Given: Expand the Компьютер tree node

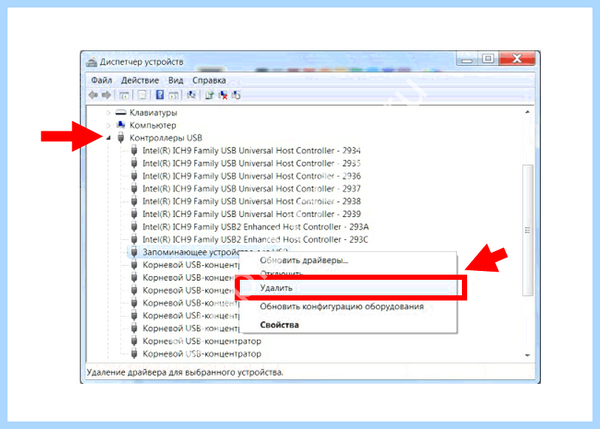Looking at the screenshot, I should (x=108, y=125).
